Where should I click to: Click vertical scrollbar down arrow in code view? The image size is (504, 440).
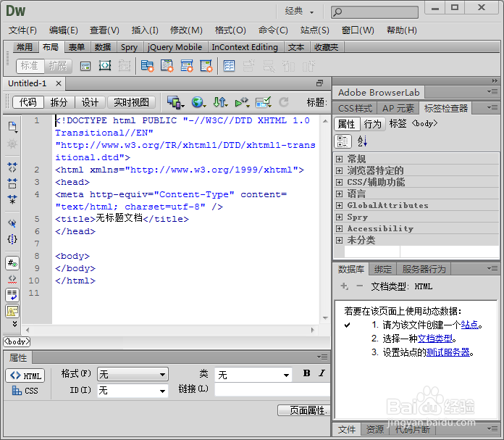tap(325, 318)
